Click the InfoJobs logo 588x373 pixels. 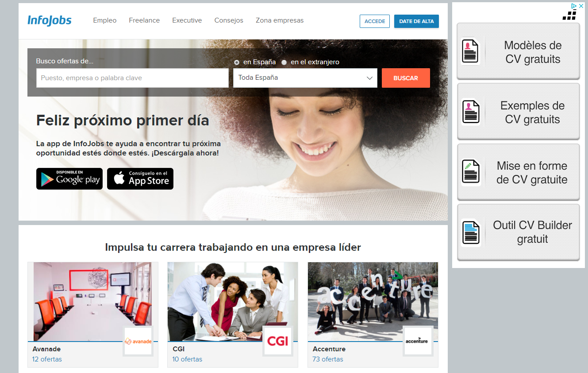[49, 19]
